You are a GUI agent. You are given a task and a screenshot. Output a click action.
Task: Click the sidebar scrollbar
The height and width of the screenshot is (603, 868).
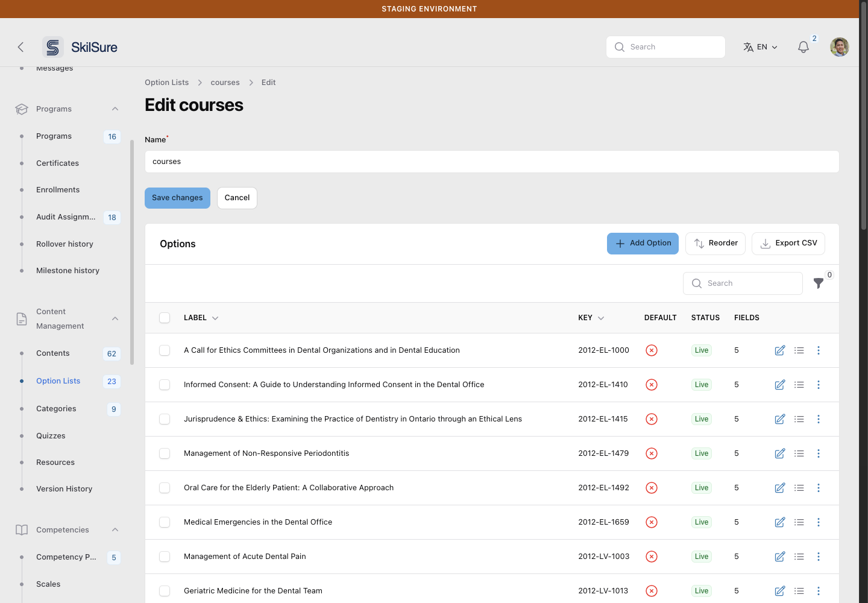(x=132, y=252)
